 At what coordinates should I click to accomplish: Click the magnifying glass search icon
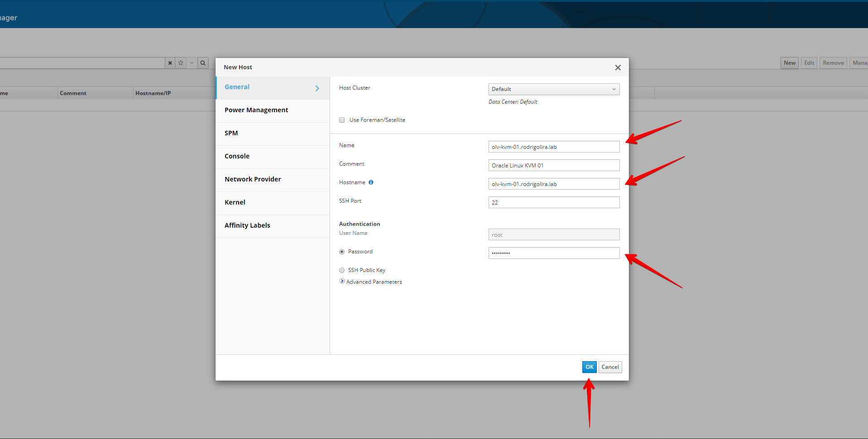[203, 63]
